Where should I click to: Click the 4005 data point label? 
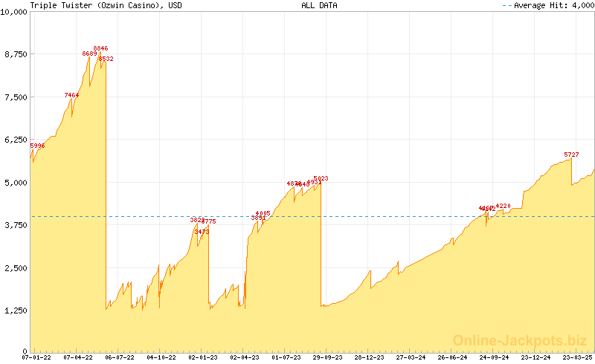[x=263, y=213]
